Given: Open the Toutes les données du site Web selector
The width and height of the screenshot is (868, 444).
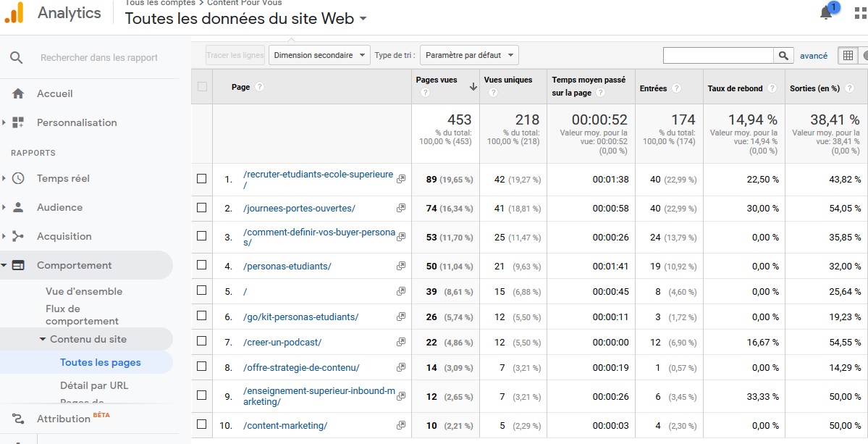Looking at the screenshot, I should click(x=246, y=18).
